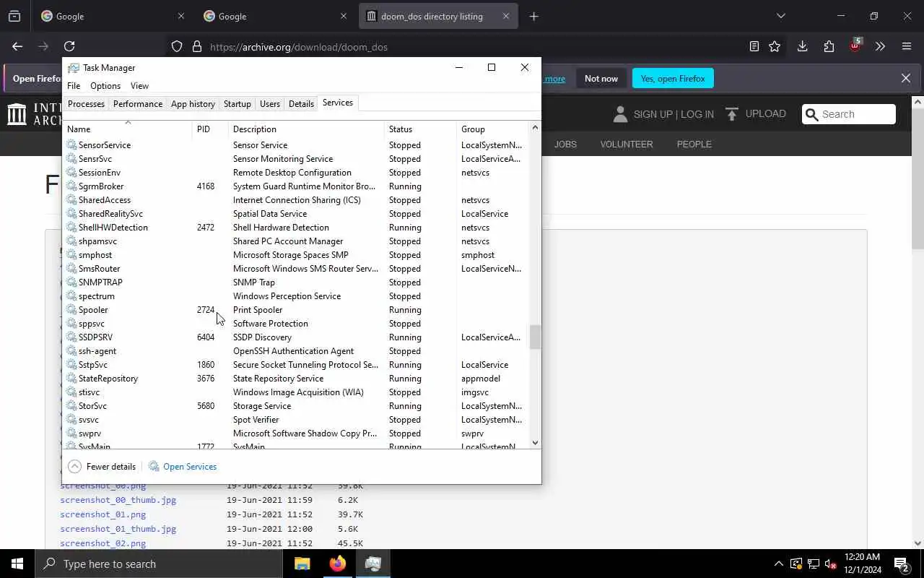
Task: Click the network icon in system tray
Action: tap(814, 564)
